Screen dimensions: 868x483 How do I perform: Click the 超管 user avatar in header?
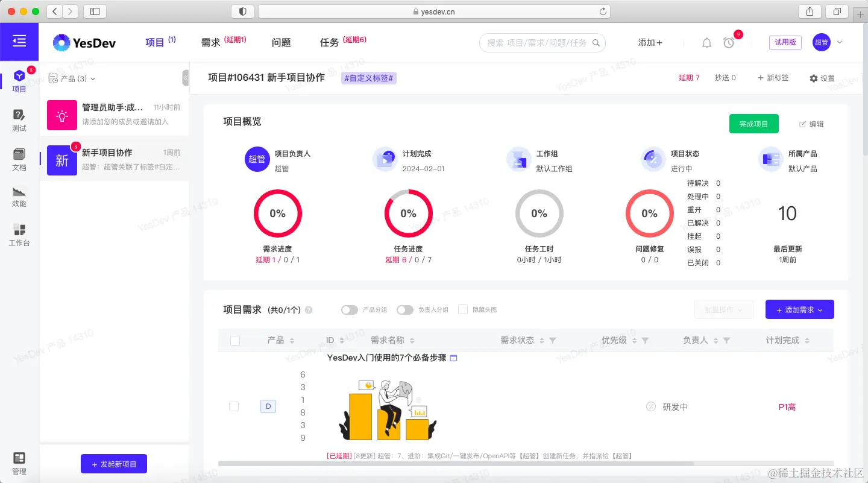click(x=822, y=42)
